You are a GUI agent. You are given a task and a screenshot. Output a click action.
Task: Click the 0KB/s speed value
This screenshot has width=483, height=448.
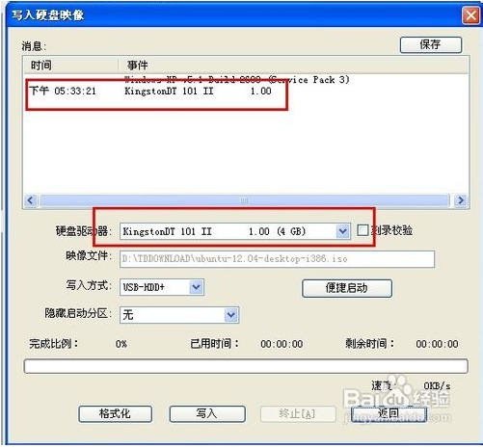[437, 385]
